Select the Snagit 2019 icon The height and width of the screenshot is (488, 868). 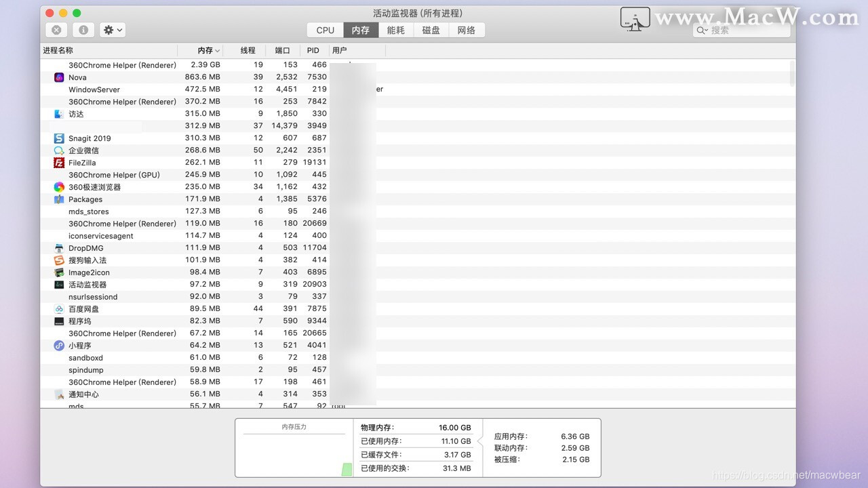pos(59,138)
